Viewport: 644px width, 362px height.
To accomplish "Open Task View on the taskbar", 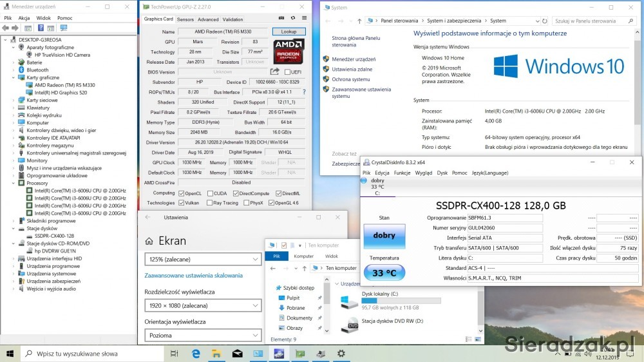I will click(x=174, y=354).
